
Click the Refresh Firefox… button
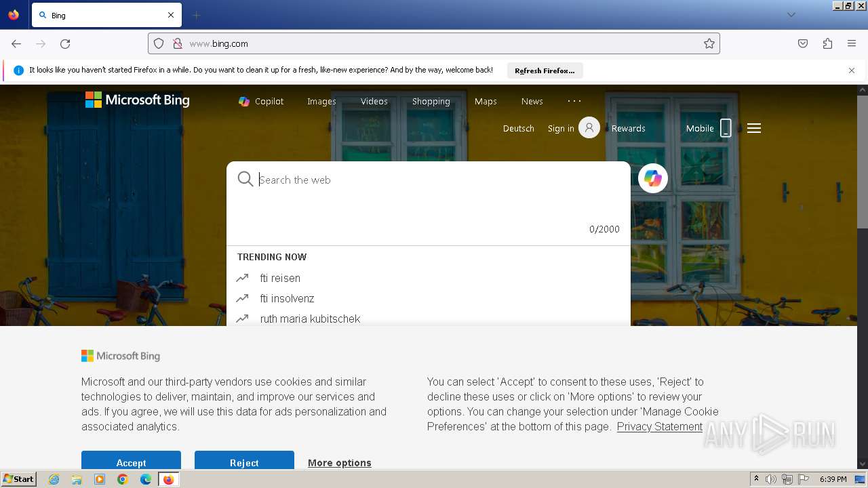(545, 70)
